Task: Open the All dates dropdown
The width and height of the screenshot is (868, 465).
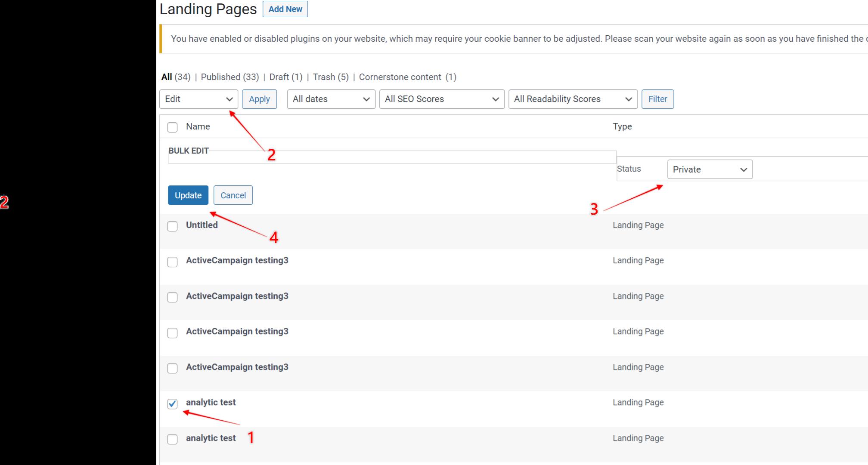Action: (x=331, y=99)
